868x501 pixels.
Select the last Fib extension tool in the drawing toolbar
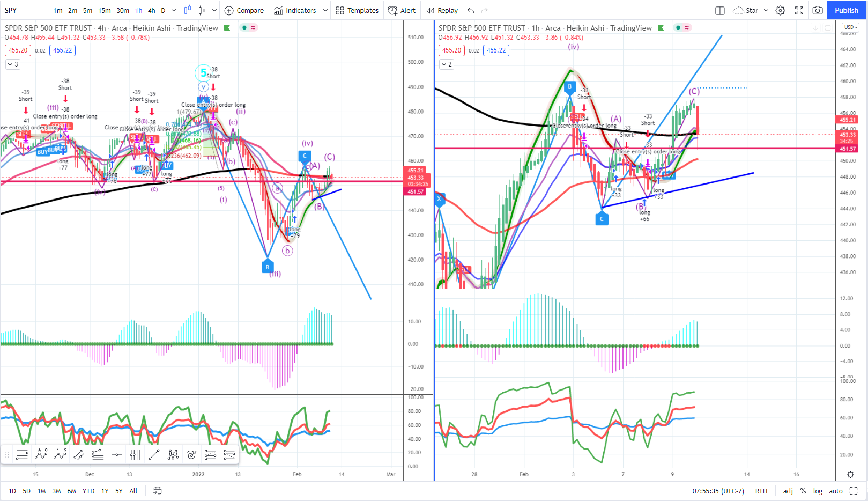(x=229, y=455)
